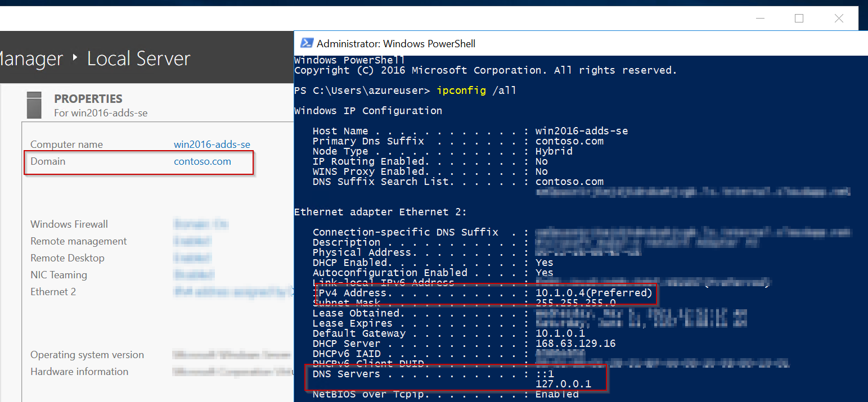Click the 'For win2016-adds-se' subtitle
This screenshot has width=868, height=402.
101,113
